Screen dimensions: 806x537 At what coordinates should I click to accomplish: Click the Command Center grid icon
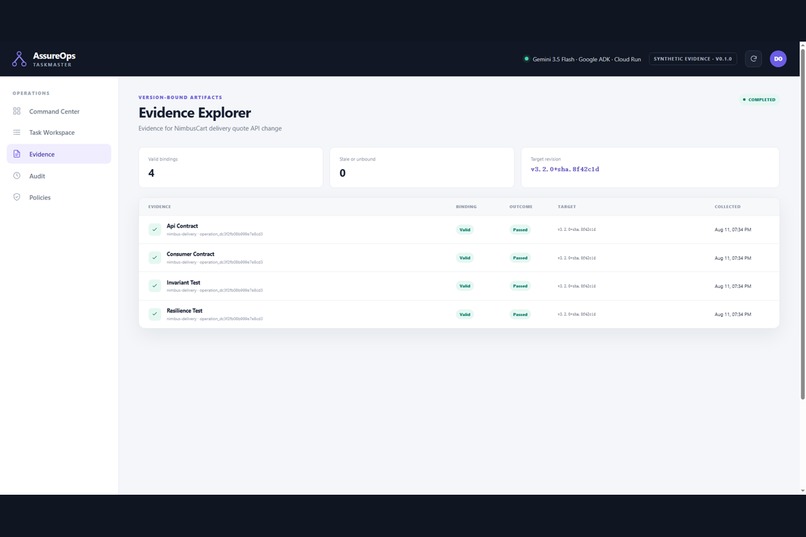tap(16, 111)
